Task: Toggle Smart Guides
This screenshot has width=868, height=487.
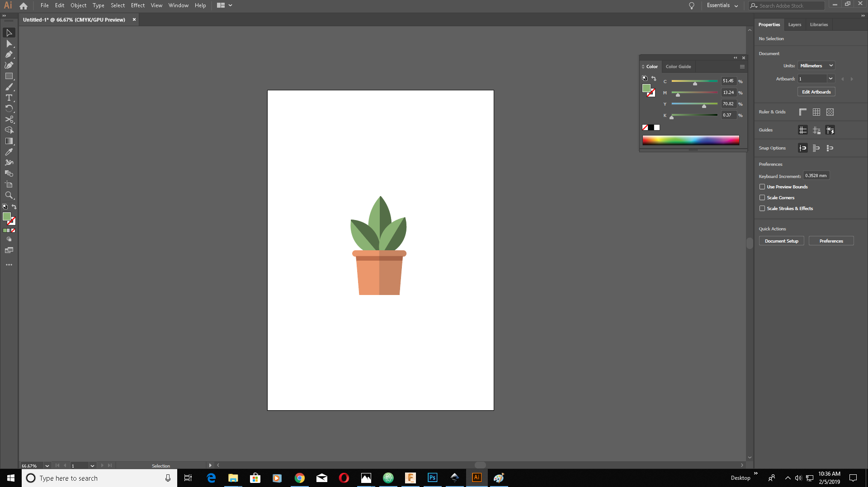Action: pyautogui.click(x=830, y=130)
